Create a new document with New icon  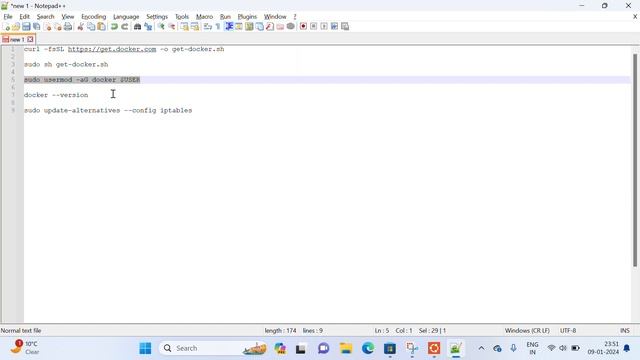click(6, 27)
